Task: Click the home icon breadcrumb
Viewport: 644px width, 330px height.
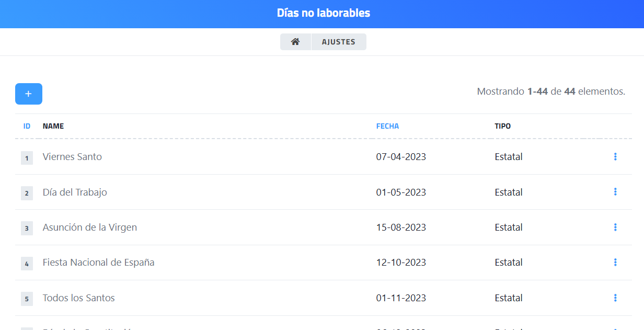Action: [295, 42]
